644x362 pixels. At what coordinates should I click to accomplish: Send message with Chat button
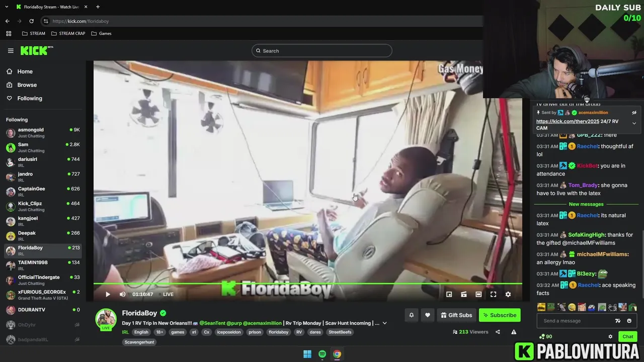point(627,336)
